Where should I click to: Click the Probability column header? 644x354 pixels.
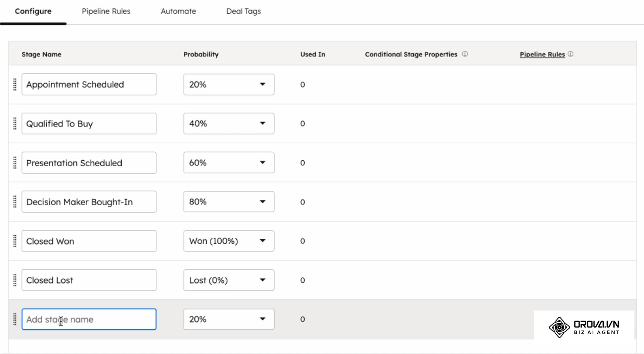[201, 54]
